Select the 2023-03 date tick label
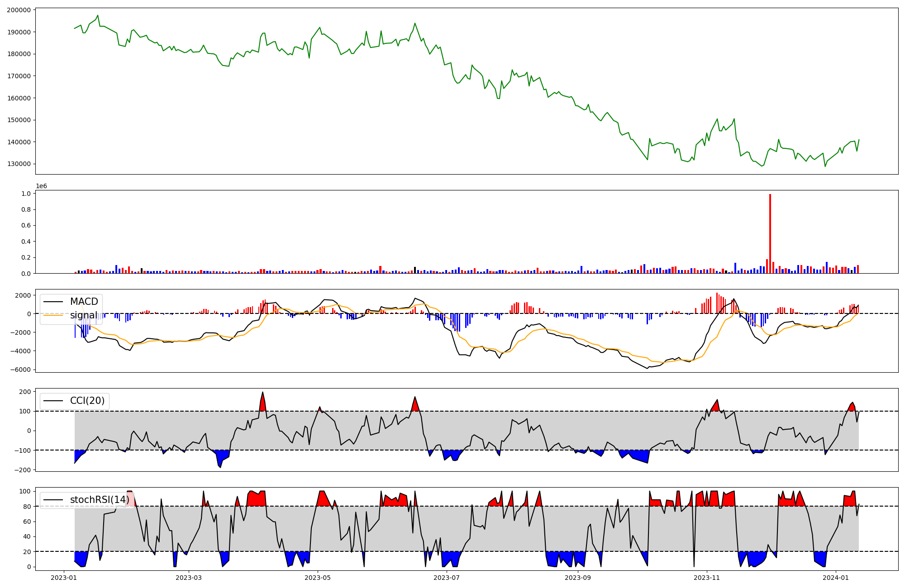Viewport: 905px width, 588px height. 188,578
